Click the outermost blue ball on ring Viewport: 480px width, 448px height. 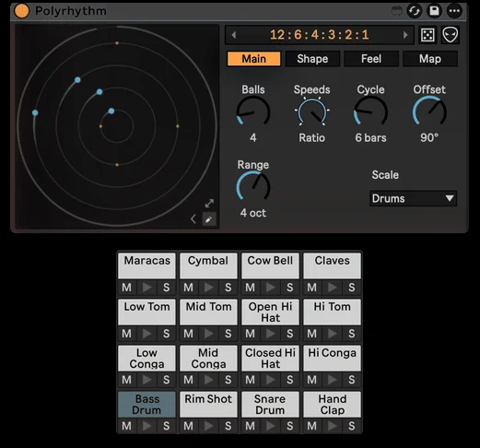point(35,112)
